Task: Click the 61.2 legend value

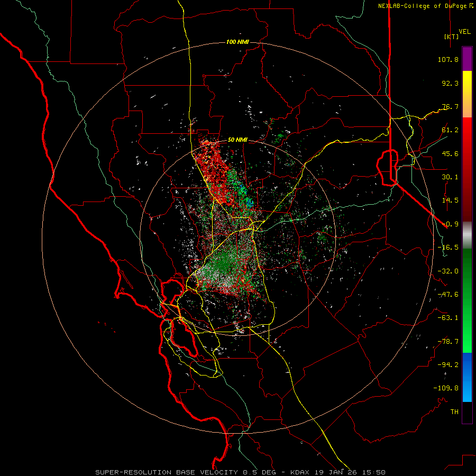Action: [x=450, y=130]
